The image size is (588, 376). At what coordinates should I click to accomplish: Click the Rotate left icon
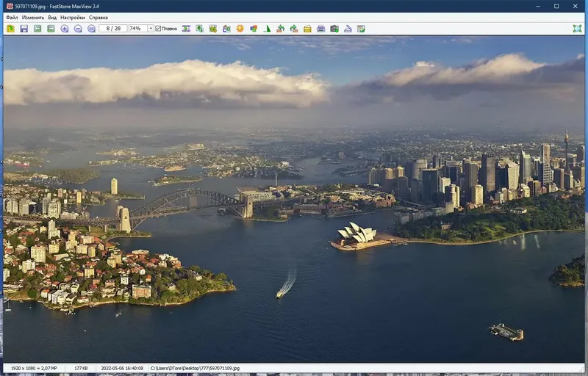click(280, 29)
